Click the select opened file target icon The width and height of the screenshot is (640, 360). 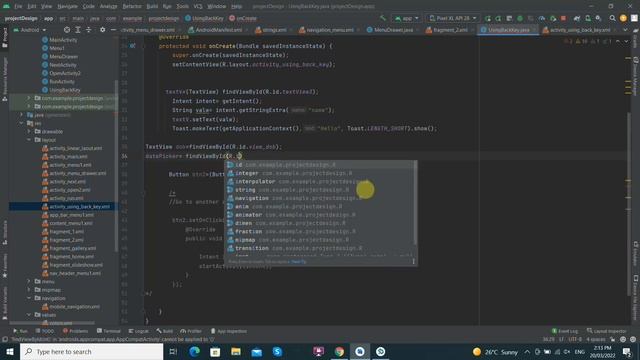[67, 30]
